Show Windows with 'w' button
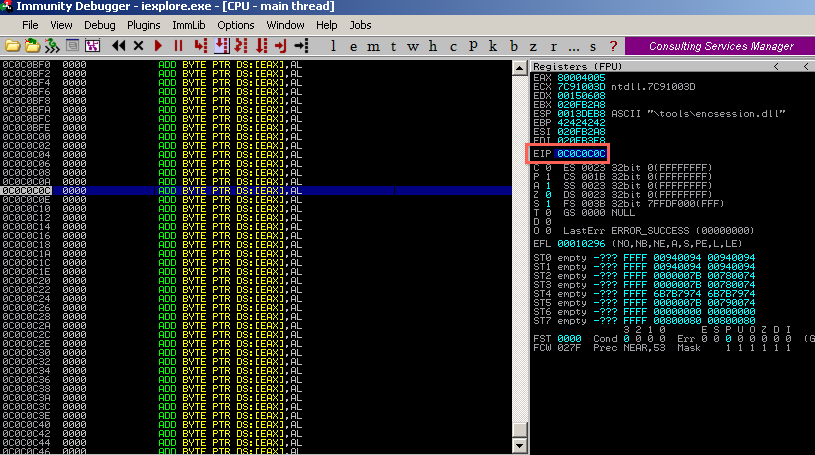 coord(413,46)
